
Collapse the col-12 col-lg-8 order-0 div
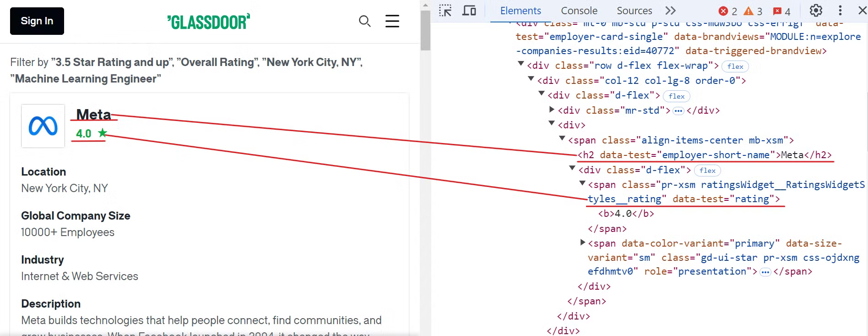pyautogui.click(x=531, y=79)
